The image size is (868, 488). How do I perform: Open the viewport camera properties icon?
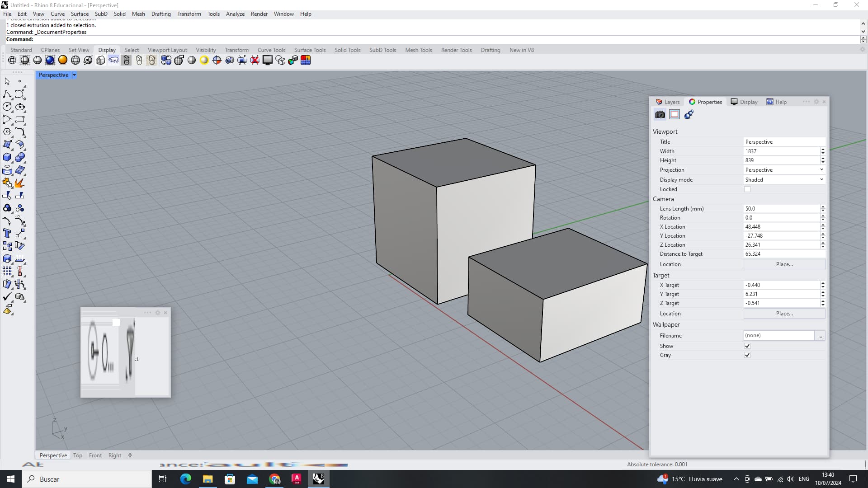point(660,115)
